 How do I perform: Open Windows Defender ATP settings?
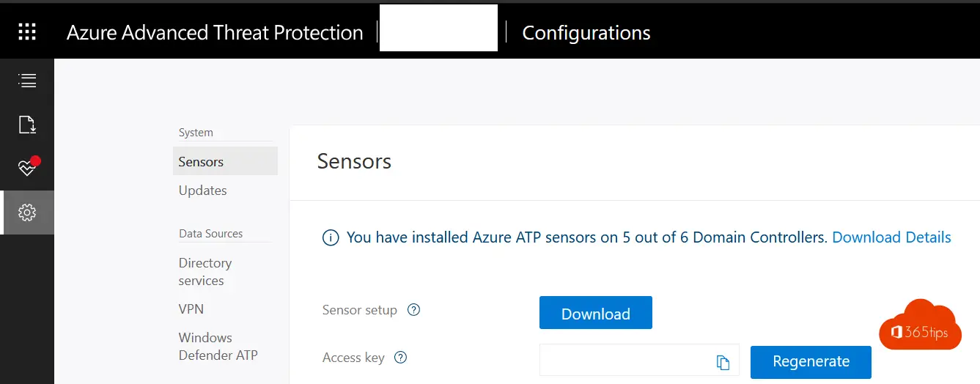click(x=218, y=347)
